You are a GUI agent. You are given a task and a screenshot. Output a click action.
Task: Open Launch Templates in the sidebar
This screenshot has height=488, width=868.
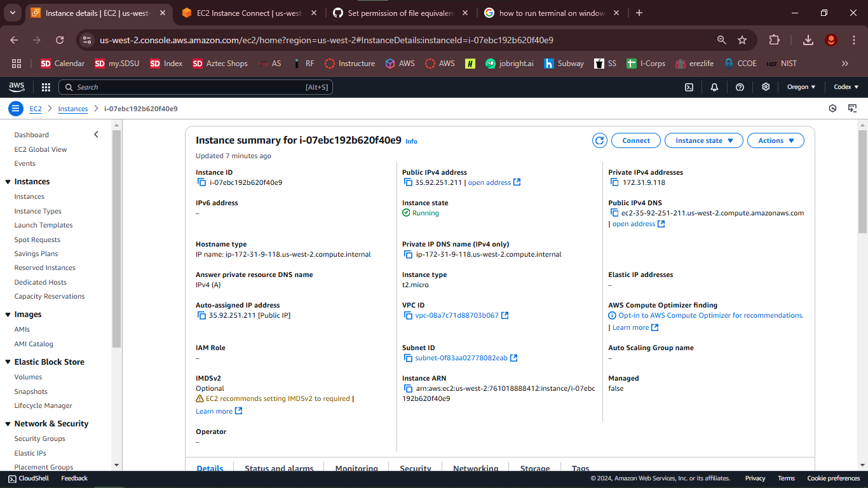pos(44,225)
